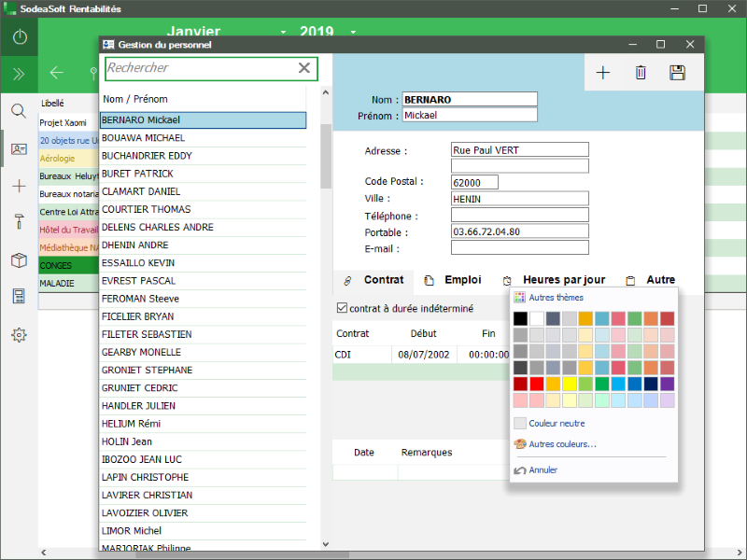Choose Couleur neutre option

(557, 424)
